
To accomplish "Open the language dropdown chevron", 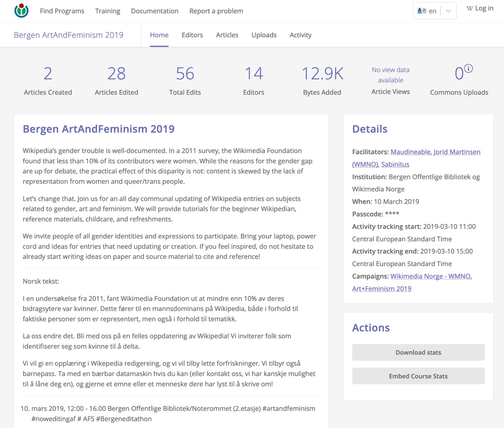I will point(448,11).
